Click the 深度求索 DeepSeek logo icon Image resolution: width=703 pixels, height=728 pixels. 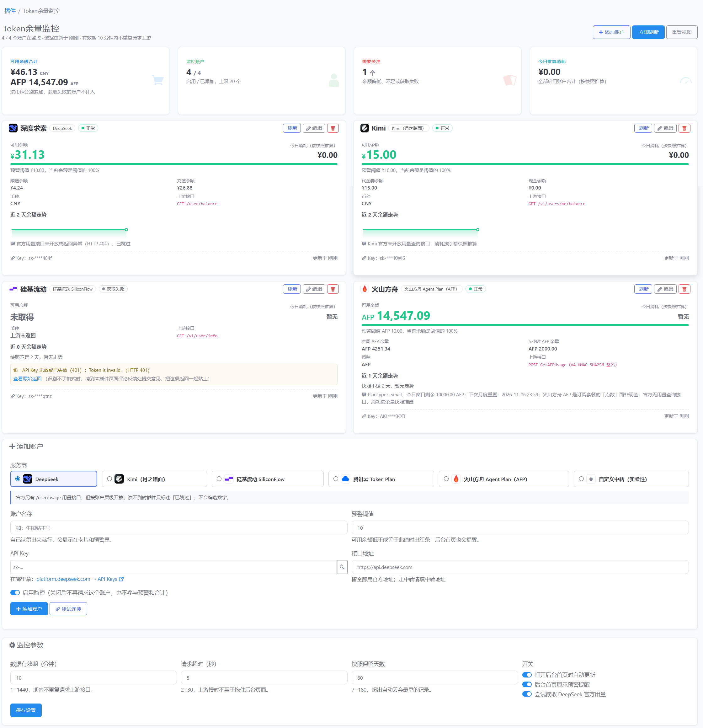click(13, 128)
